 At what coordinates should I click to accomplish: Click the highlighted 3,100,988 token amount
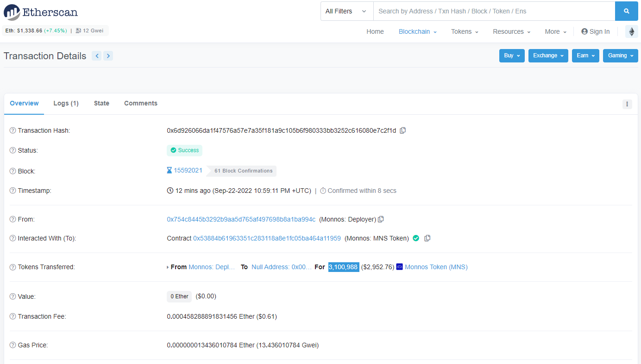[x=344, y=267]
